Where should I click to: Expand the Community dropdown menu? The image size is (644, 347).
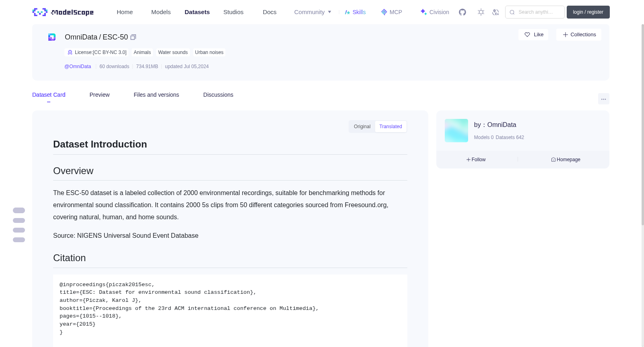pyautogui.click(x=313, y=12)
